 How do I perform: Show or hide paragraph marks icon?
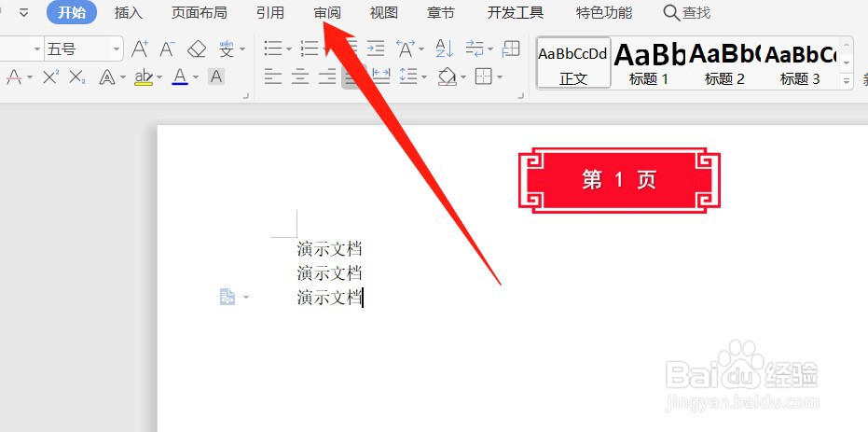point(475,49)
